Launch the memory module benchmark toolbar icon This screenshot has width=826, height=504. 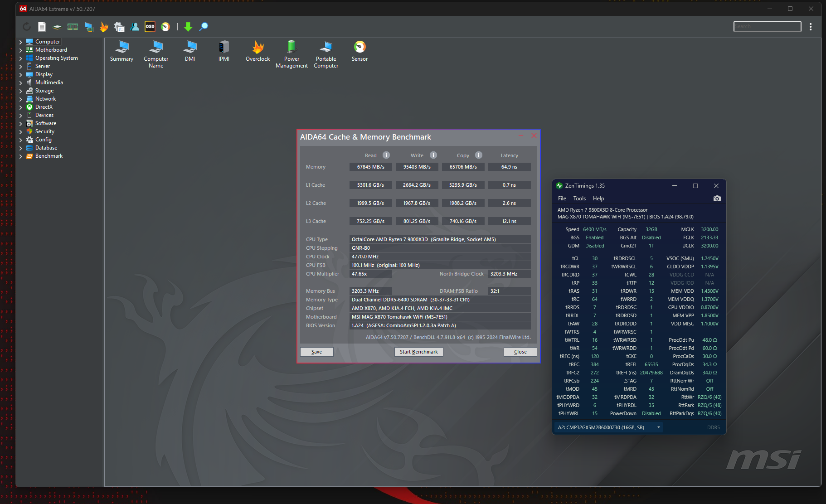pos(73,27)
